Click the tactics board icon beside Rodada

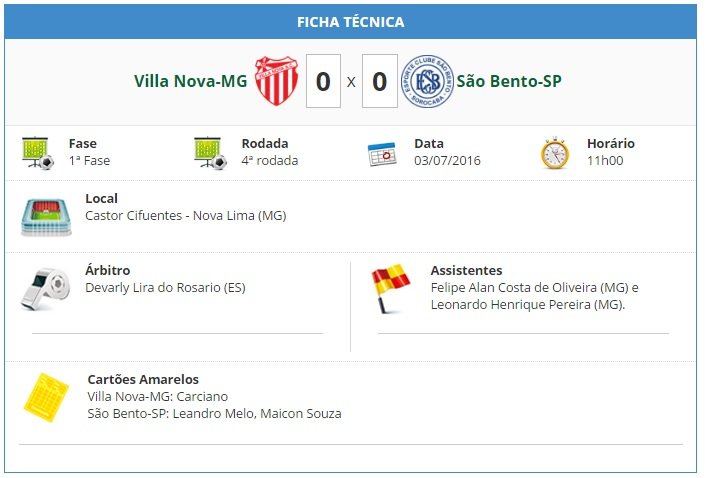click(210, 153)
